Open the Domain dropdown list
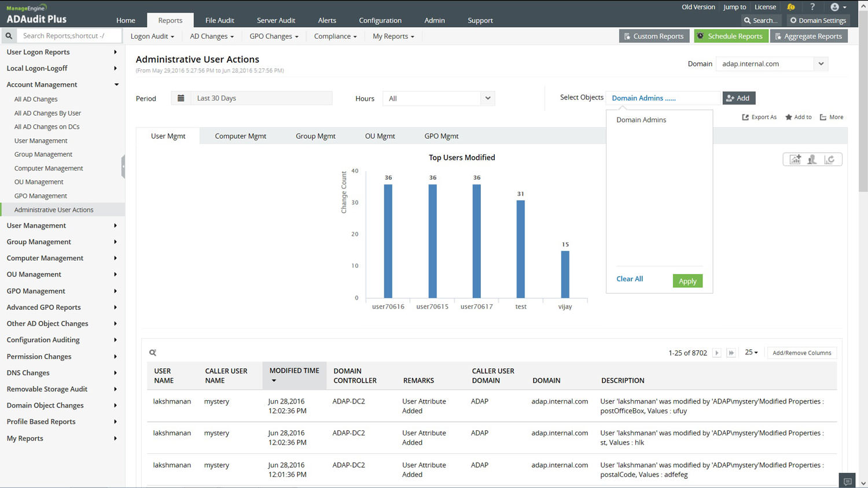Image resolution: width=868 pixels, height=488 pixels. tap(821, 64)
